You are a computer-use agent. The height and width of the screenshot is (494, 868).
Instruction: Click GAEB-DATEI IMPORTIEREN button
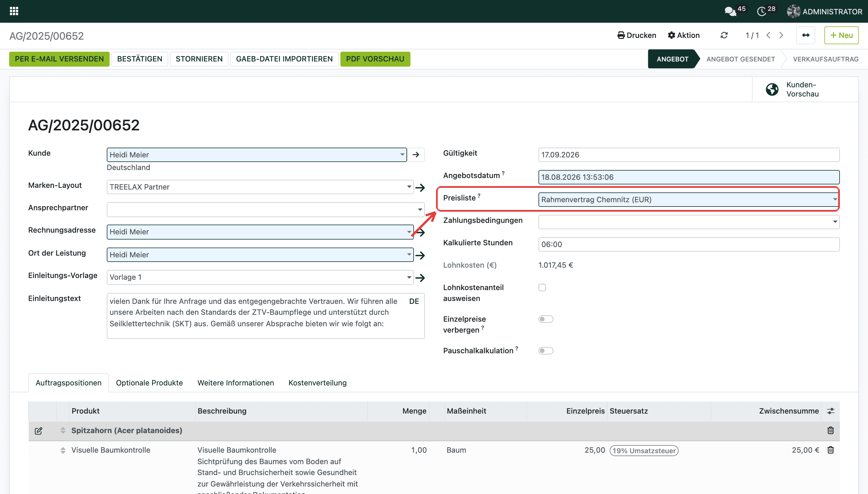click(284, 59)
